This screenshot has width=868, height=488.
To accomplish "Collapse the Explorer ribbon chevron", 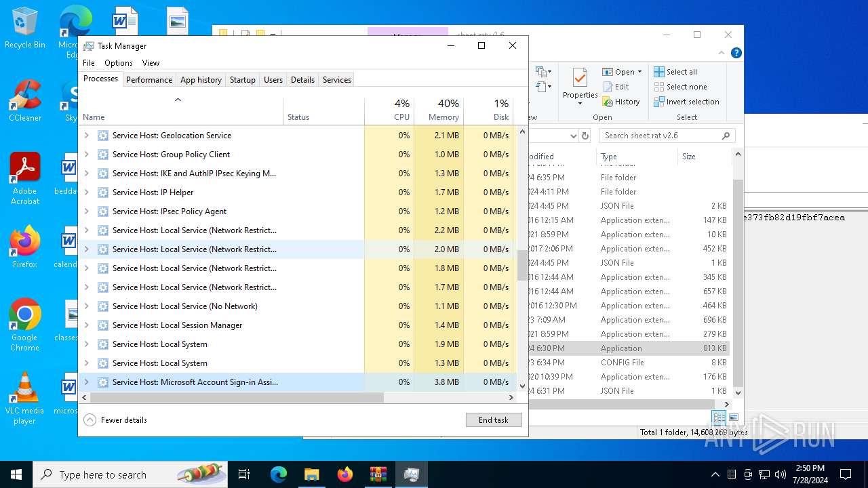I will pyautogui.click(x=722, y=53).
